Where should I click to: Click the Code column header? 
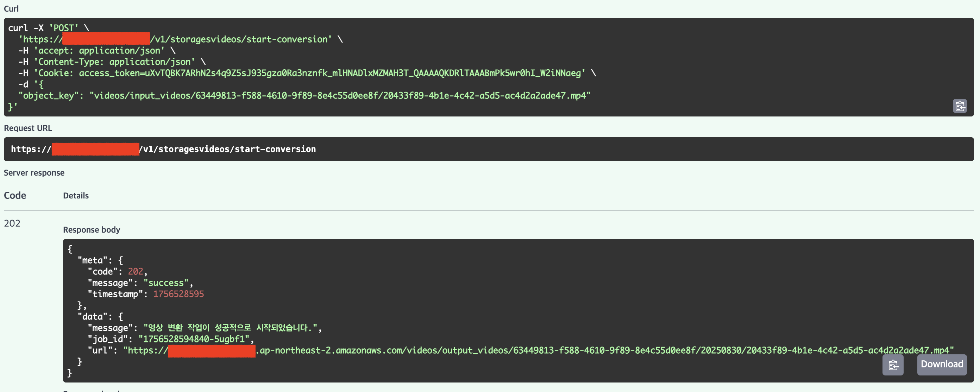click(15, 195)
